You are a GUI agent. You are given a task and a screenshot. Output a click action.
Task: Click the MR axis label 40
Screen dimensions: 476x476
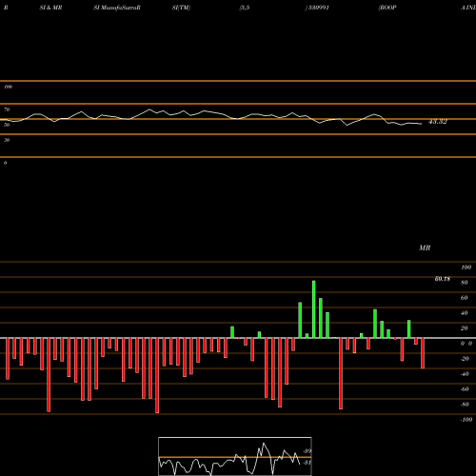465,313
